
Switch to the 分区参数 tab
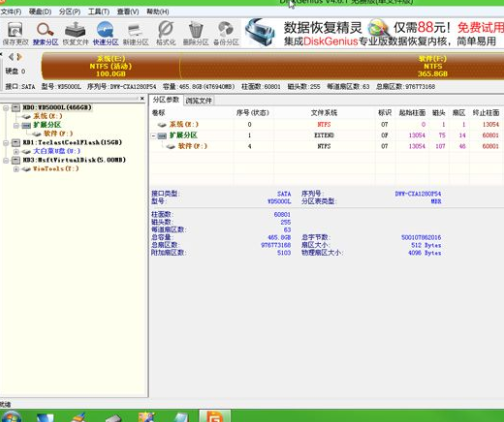pyautogui.click(x=166, y=100)
